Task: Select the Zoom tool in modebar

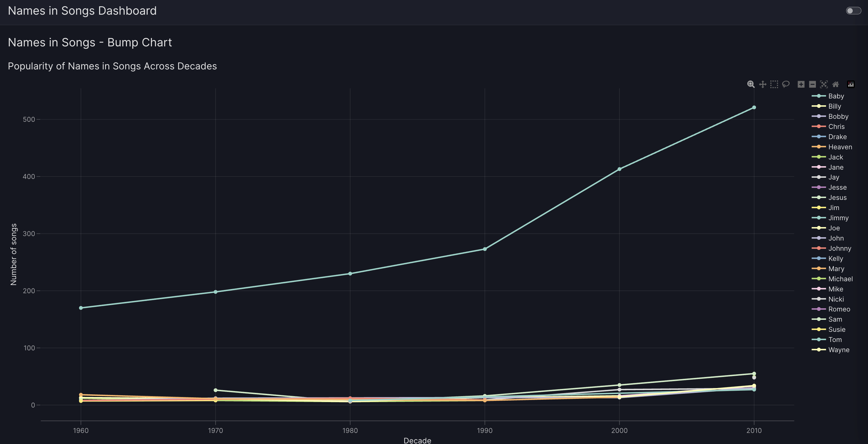Action: [x=751, y=84]
